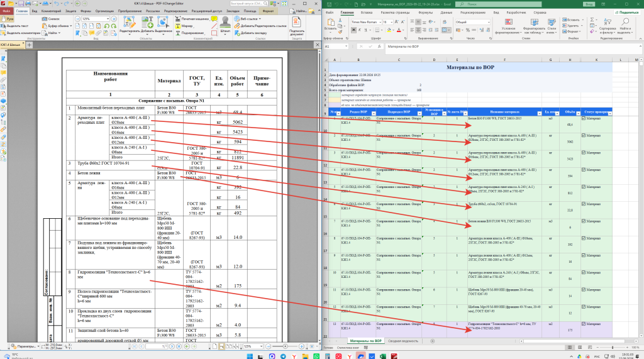
Task: Click the Sign Document icon in PDF-XChange
Action: tap(297, 26)
